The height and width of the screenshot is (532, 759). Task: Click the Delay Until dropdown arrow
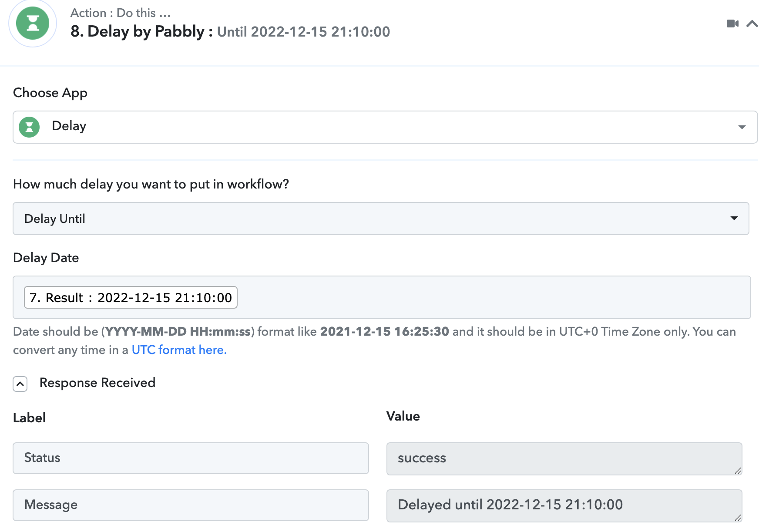(x=734, y=218)
